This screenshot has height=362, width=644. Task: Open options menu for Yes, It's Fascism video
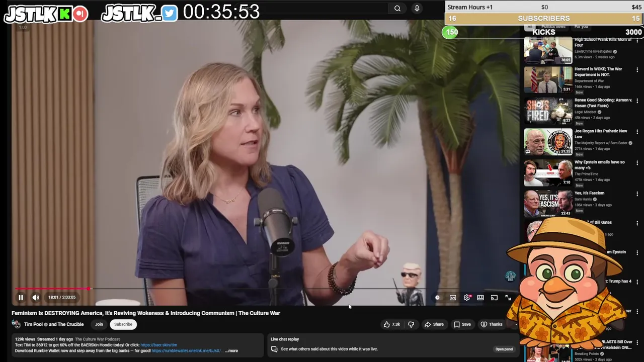637,194
